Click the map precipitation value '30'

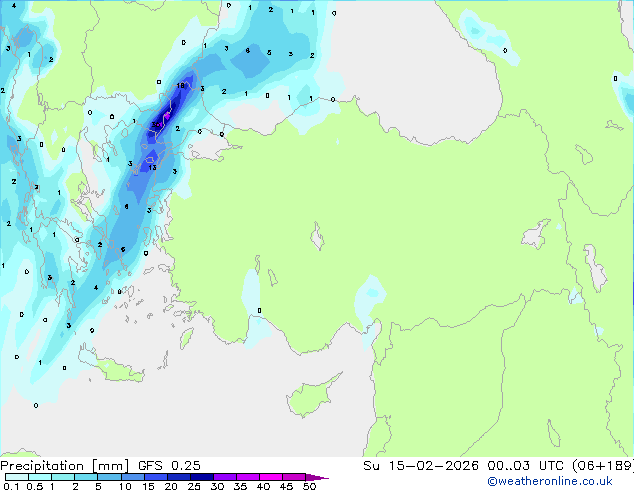click(156, 125)
